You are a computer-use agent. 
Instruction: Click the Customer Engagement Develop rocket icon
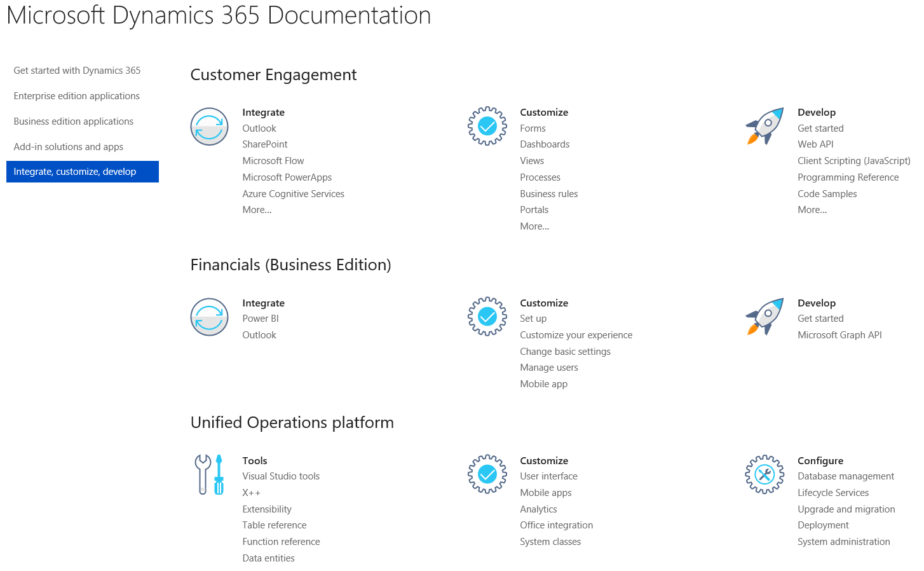(x=764, y=127)
